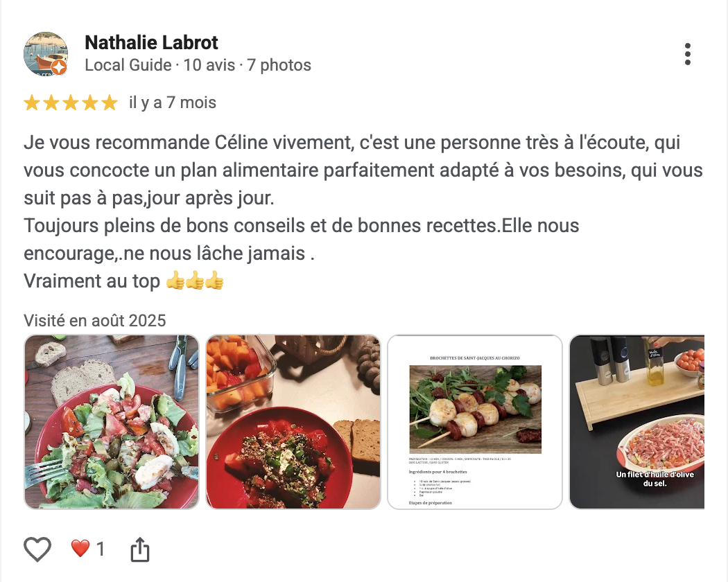Open the reviewer name Nathalie Labrot
This screenshot has height=582, width=728.
[x=150, y=42]
